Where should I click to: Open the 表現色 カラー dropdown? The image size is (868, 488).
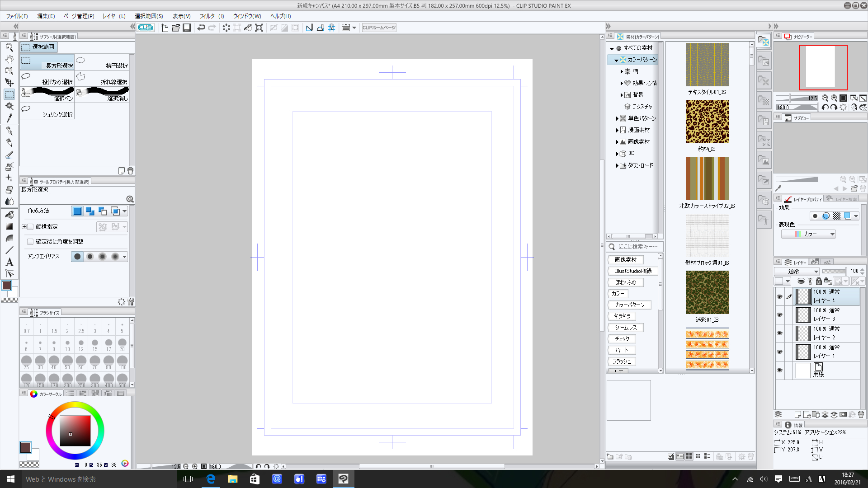click(808, 234)
